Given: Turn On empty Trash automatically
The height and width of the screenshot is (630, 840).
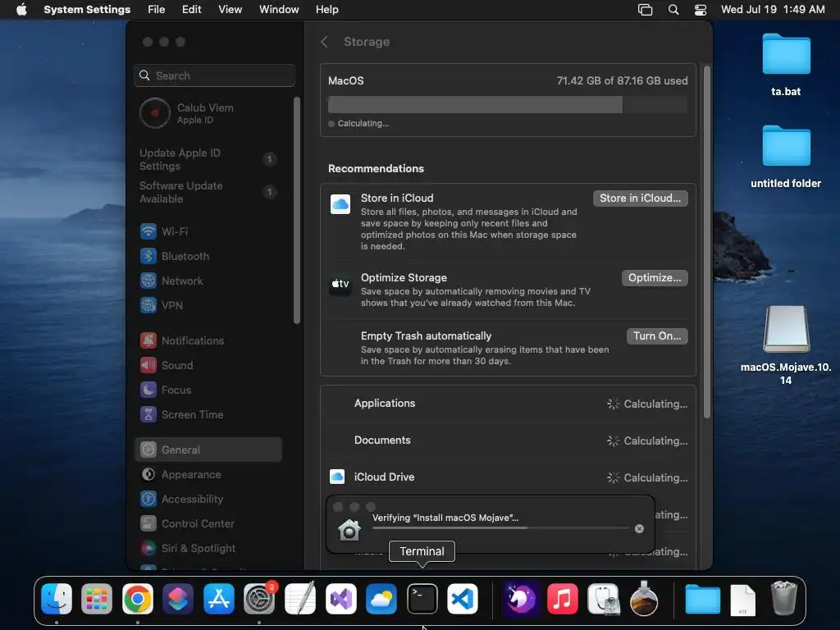Looking at the screenshot, I should [657, 336].
